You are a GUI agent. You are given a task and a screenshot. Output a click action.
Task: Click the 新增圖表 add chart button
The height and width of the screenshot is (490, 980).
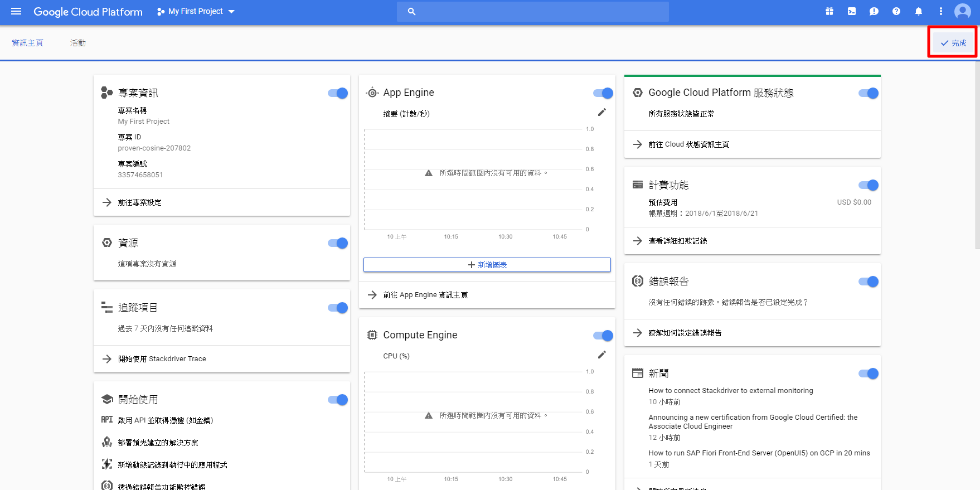coord(487,265)
